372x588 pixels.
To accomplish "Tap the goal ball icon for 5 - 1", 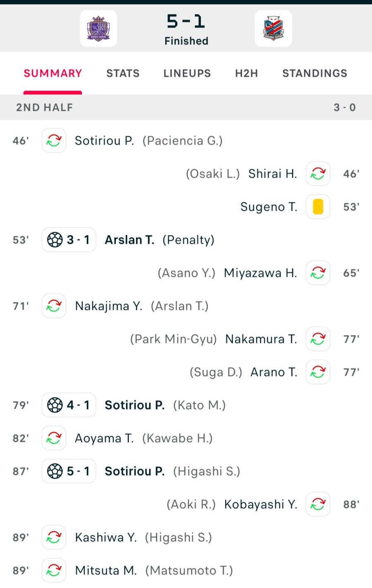I will click(x=55, y=471).
